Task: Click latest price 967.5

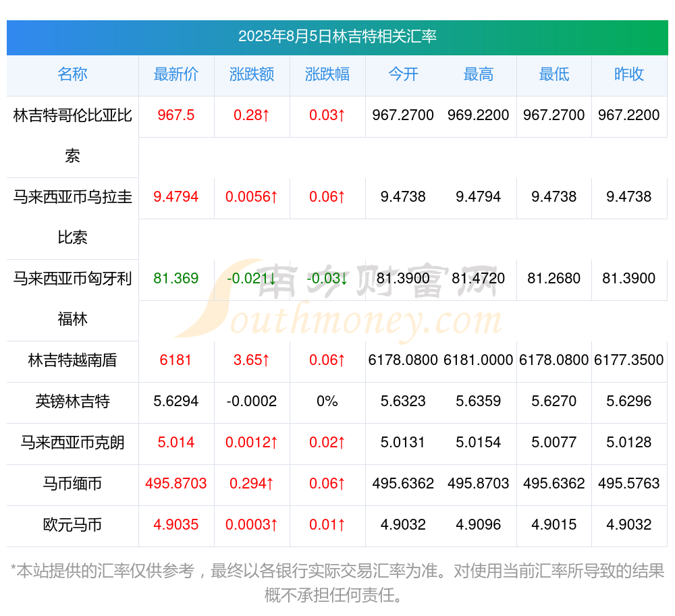Action: pyautogui.click(x=176, y=115)
